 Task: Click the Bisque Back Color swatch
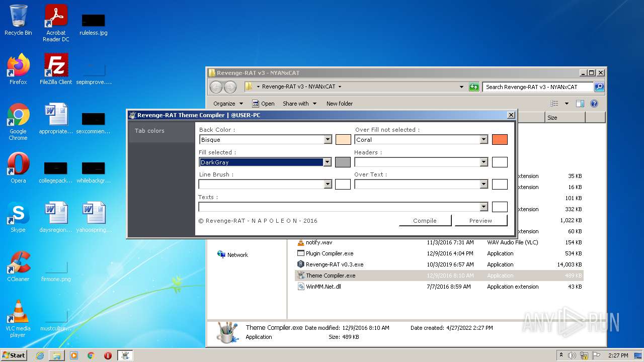(343, 140)
